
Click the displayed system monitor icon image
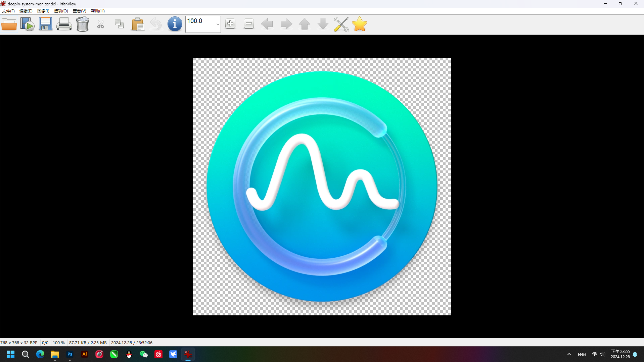click(322, 187)
